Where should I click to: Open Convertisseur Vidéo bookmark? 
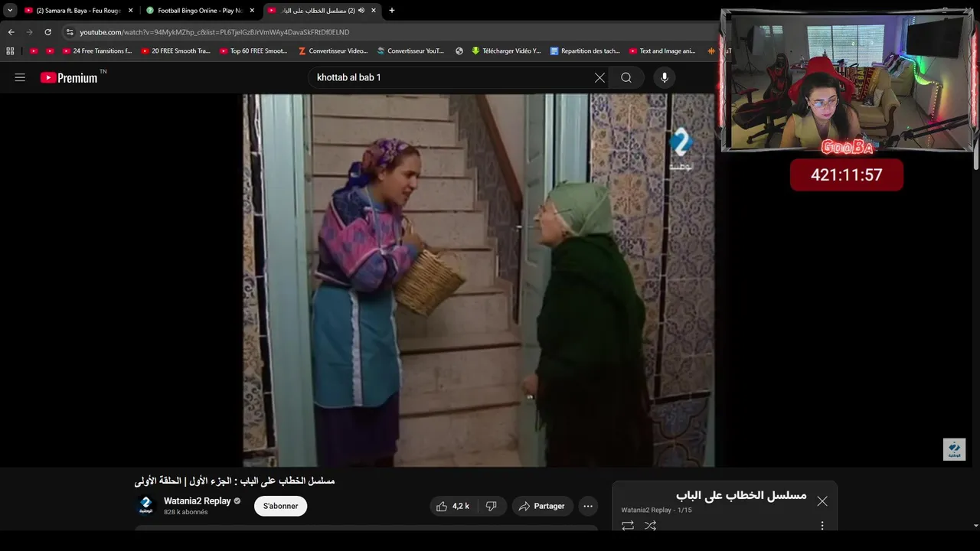333,51
